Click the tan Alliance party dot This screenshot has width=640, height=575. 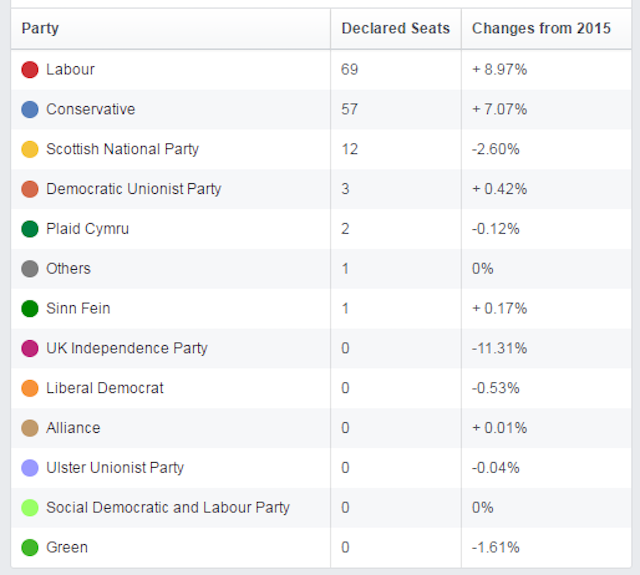click(30, 428)
